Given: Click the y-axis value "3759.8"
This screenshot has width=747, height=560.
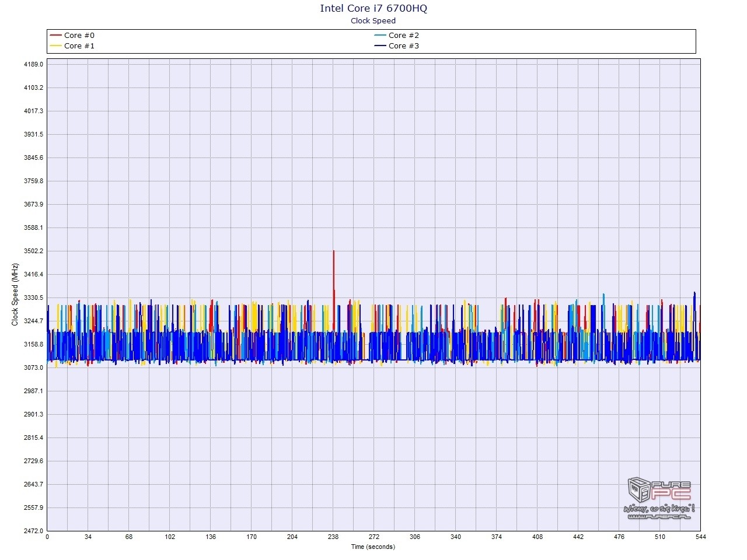Looking at the screenshot, I should pos(33,181).
